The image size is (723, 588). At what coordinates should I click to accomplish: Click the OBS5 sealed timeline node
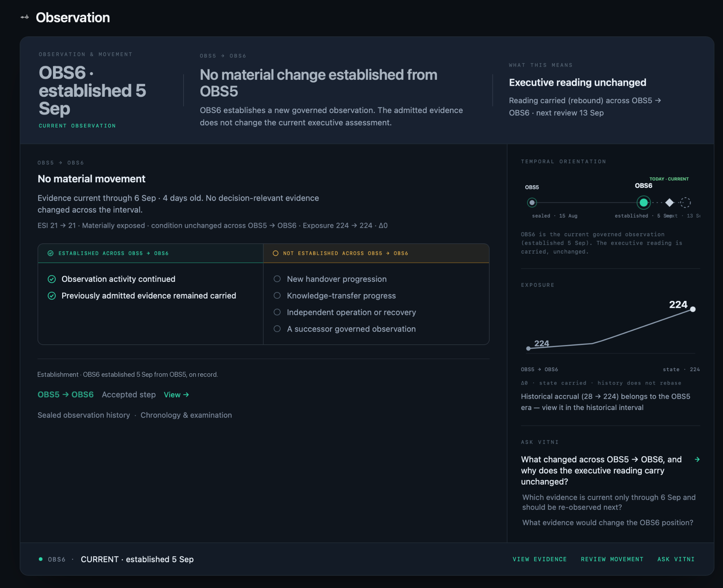point(532,203)
